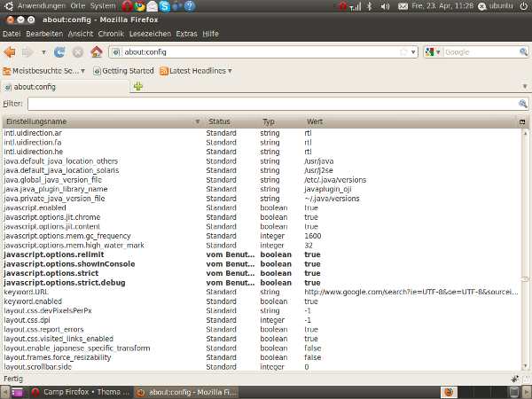Screen dimensions: 532x399
Task: Click in the Filter text field
Action: (x=270, y=104)
